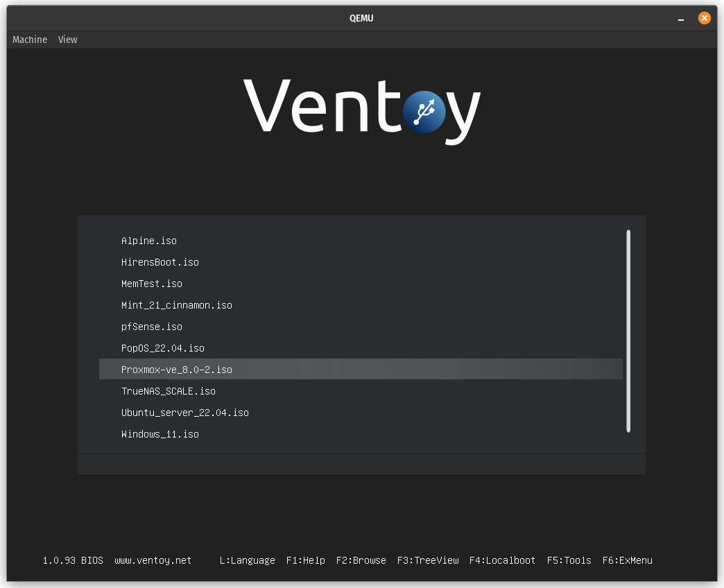Open the View menu
The width and height of the screenshot is (724, 588).
point(67,40)
